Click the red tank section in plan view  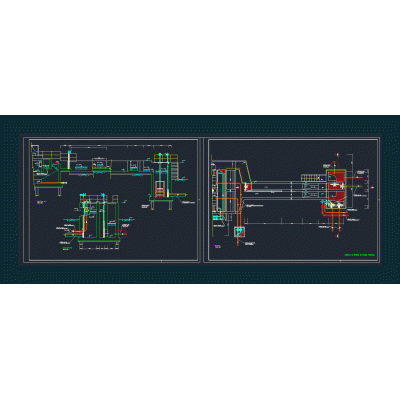click(336, 188)
